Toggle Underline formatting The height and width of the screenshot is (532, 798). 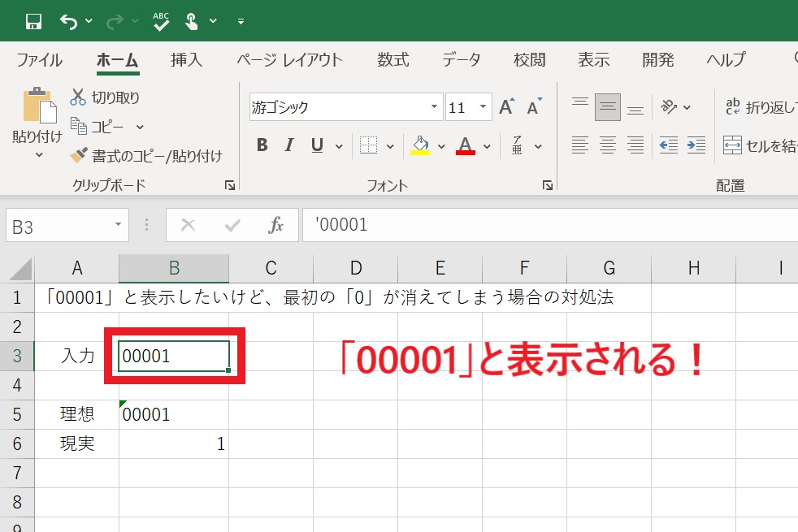(x=317, y=145)
